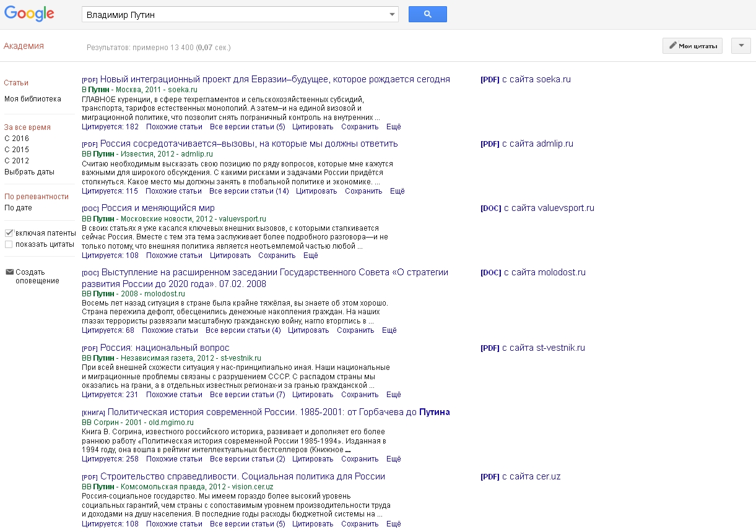This screenshot has width=756, height=532.
Task: Open 'Россия и меняющийся мир' article title
Action: [x=158, y=208]
